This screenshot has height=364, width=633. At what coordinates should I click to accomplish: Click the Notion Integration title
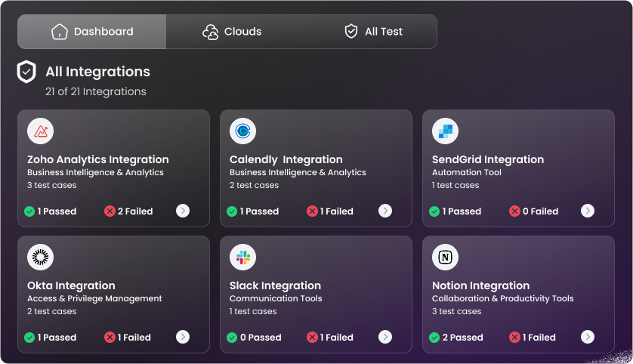(x=480, y=286)
